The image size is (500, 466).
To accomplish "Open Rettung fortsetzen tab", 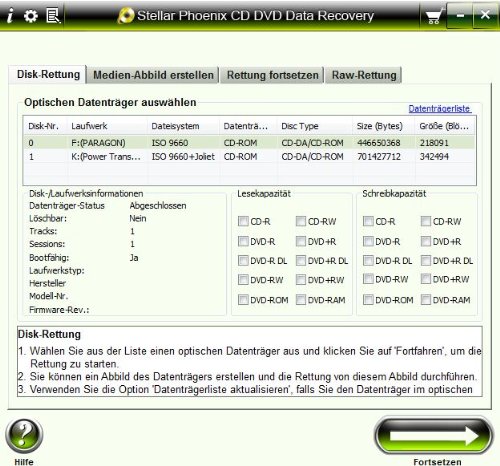I will 272,75.
